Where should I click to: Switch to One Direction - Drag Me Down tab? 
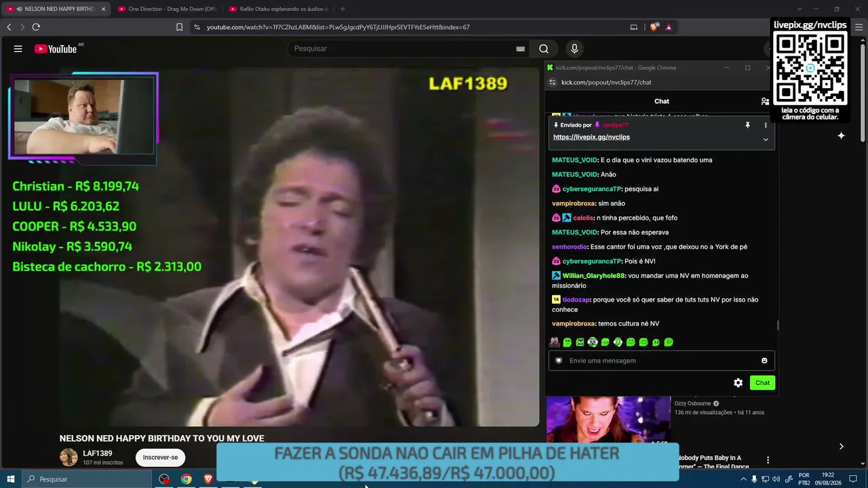pos(167,9)
